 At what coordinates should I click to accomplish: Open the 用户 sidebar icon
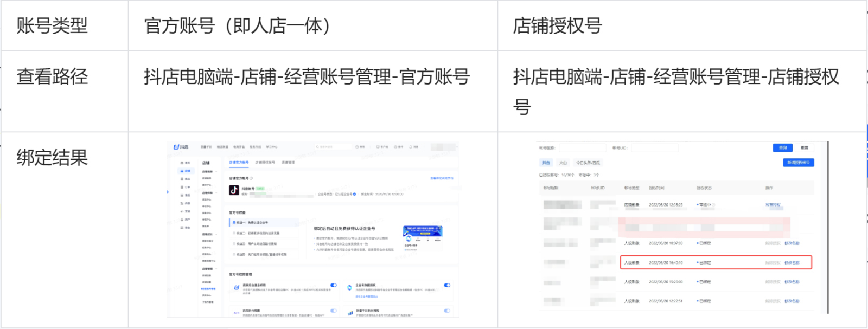tap(182, 220)
